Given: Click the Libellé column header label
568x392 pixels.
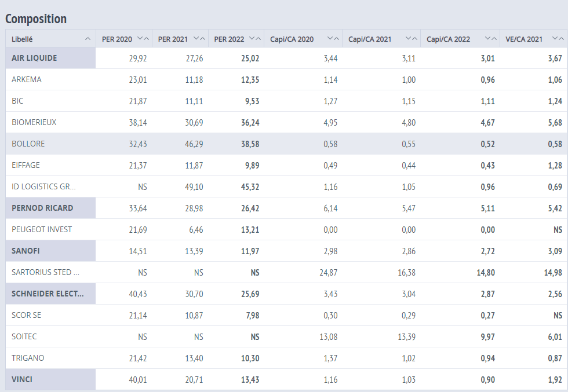Looking at the screenshot, I should 22,39.
